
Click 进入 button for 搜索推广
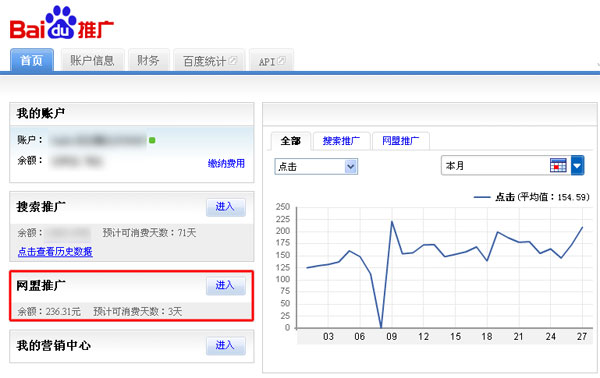tap(225, 207)
